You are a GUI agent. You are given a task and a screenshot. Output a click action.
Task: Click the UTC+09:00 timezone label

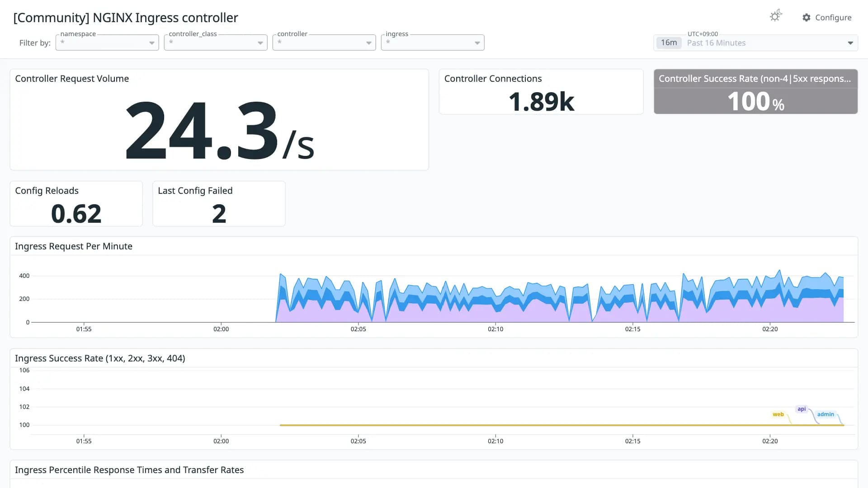point(703,34)
